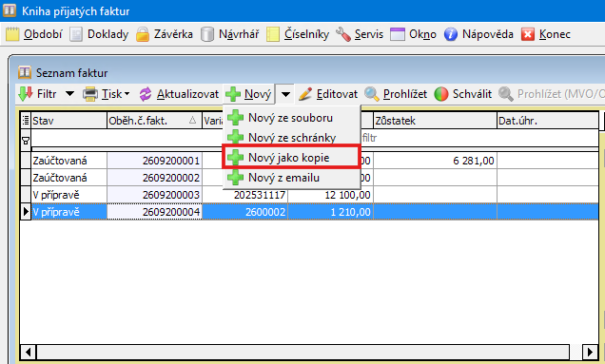
Task: Open the Doklady menu
Action: coord(107,34)
